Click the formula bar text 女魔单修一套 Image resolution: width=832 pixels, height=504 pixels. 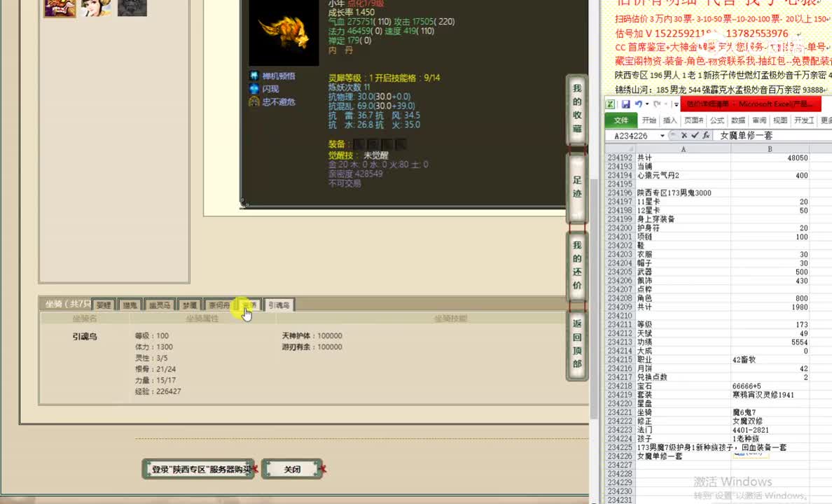tap(746, 135)
